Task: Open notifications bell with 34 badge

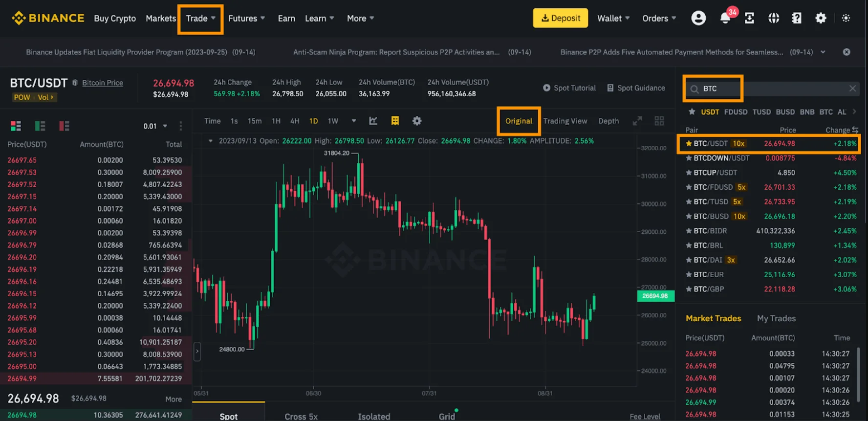Action: (726, 18)
